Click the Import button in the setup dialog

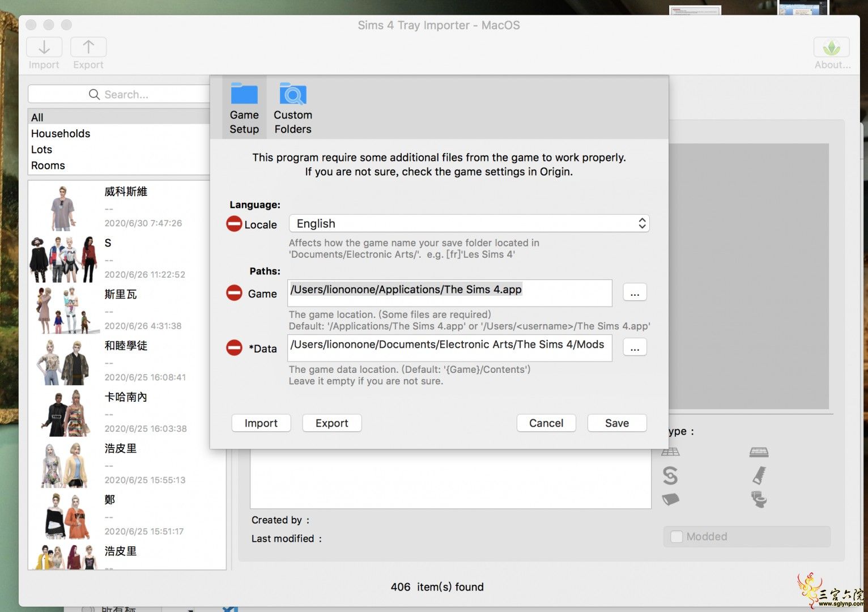pyautogui.click(x=261, y=423)
